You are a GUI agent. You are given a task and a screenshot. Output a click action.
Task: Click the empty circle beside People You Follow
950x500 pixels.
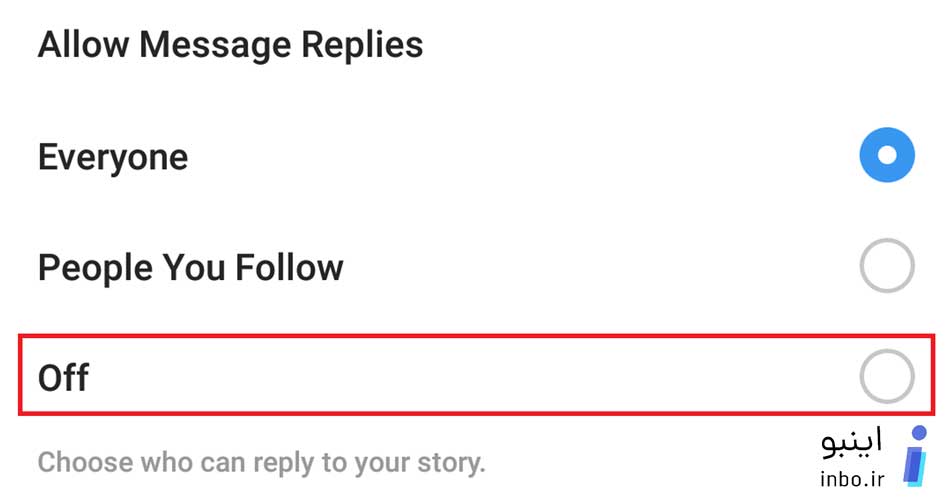click(x=887, y=265)
